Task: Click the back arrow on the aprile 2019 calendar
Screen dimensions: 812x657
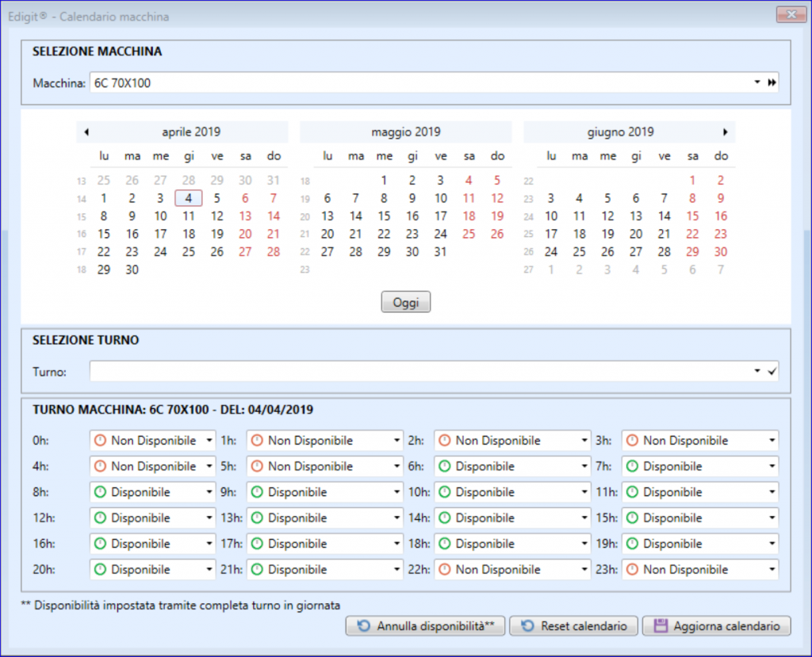Action: point(86,132)
